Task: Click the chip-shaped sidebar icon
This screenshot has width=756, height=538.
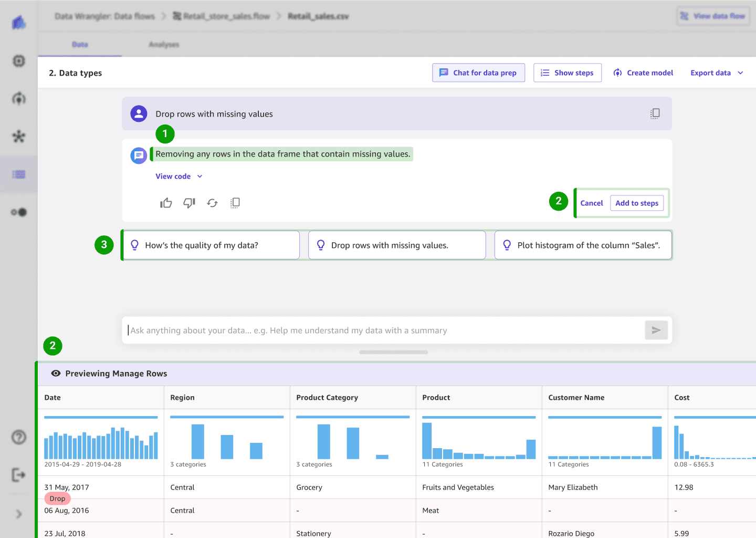Action: pyautogui.click(x=19, y=61)
